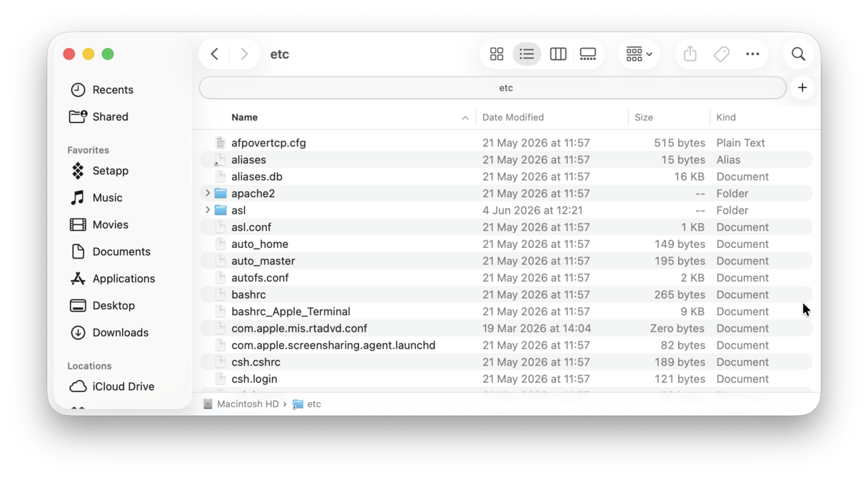Expand the asl folder
This screenshot has width=868, height=478.
click(x=208, y=210)
